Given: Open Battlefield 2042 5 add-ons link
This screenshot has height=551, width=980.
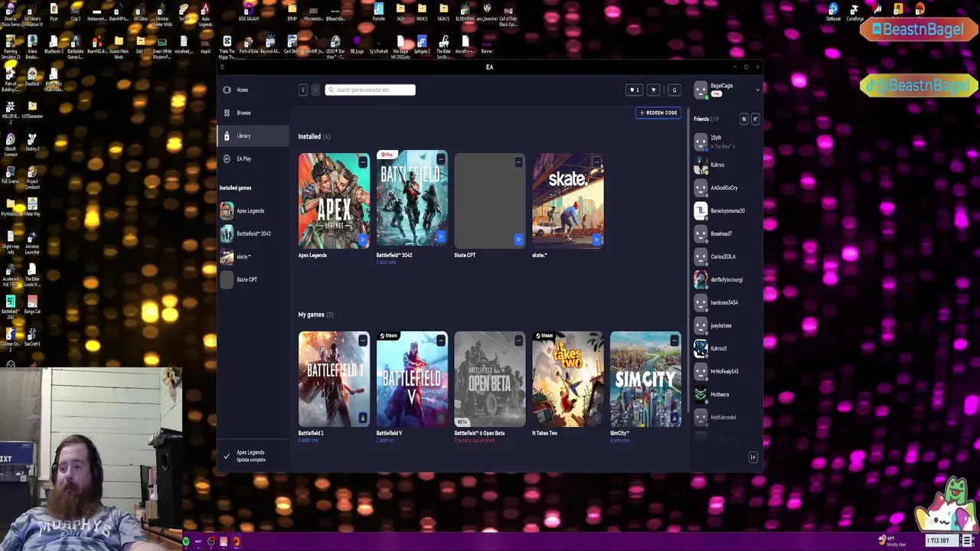Looking at the screenshot, I should pyautogui.click(x=386, y=262).
